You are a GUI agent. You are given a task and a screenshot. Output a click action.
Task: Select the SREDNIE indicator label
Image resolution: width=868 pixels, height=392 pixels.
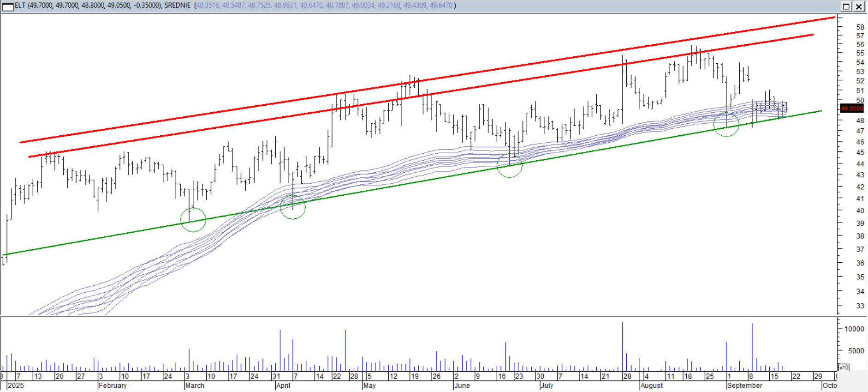[x=178, y=6]
